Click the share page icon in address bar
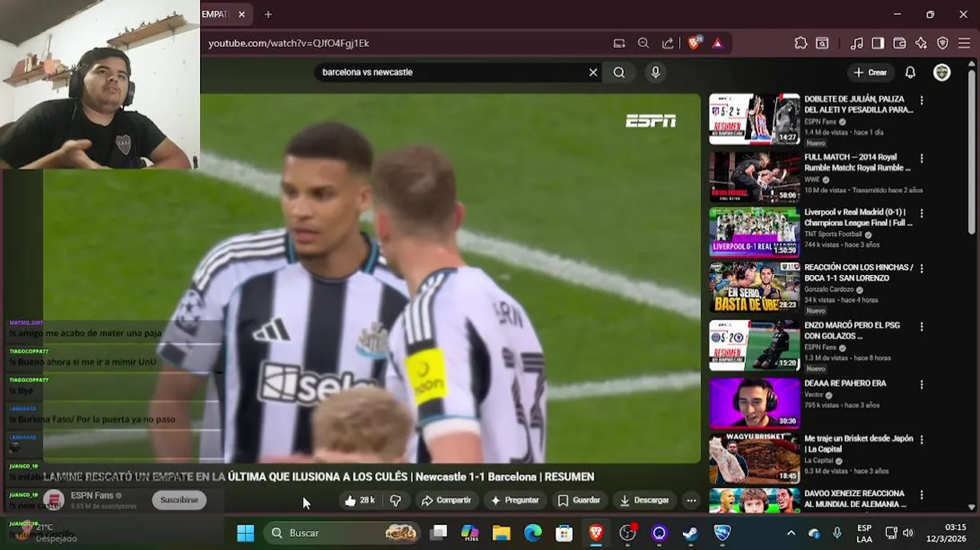This screenshot has width=980, height=550. click(x=668, y=44)
